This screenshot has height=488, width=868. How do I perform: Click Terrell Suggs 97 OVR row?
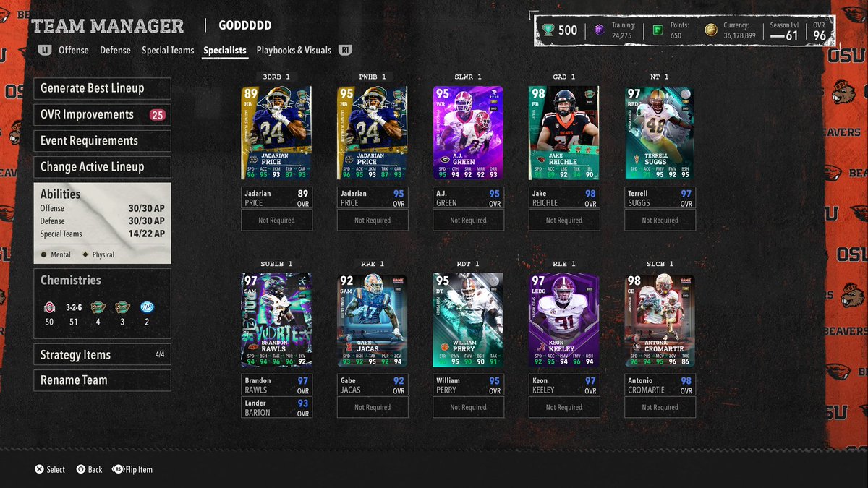[x=660, y=198]
